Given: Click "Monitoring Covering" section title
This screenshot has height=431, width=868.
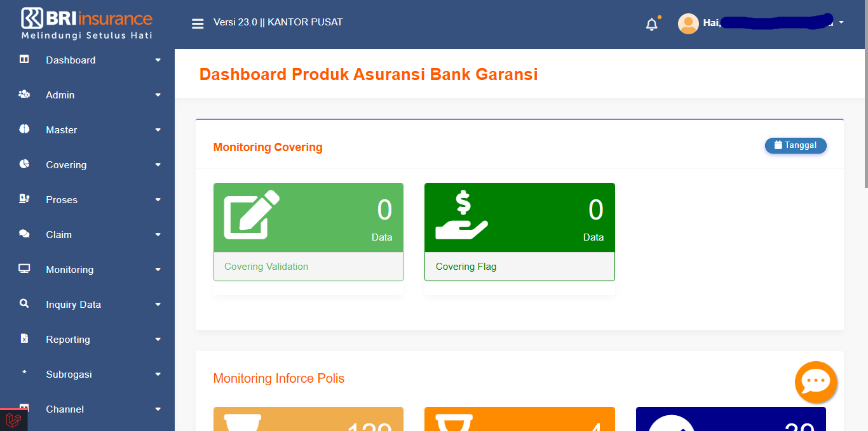Looking at the screenshot, I should pos(268,147).
